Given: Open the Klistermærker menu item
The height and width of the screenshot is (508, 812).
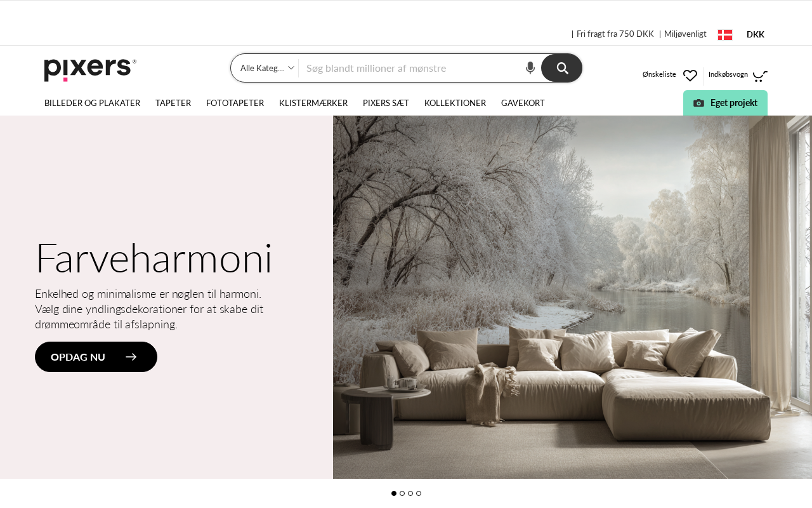Looking at the screenshot, I should 313,103.
